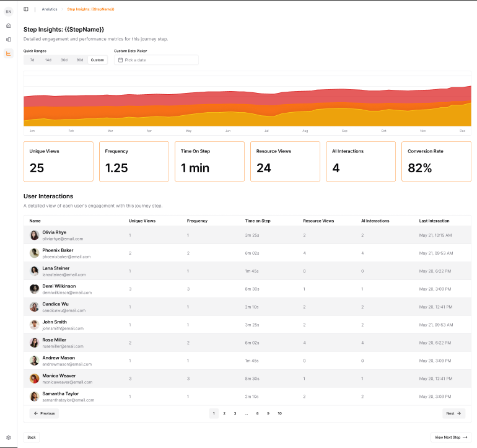Open the Settings gear icon

(9, 437)
